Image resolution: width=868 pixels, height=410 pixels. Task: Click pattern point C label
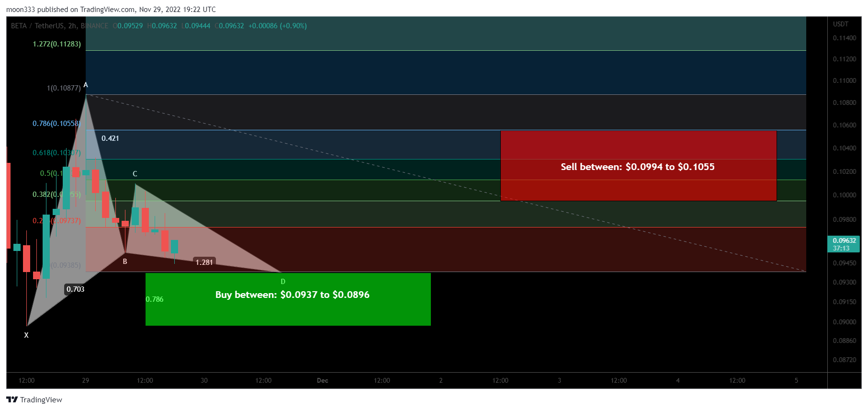click(135, 174)
